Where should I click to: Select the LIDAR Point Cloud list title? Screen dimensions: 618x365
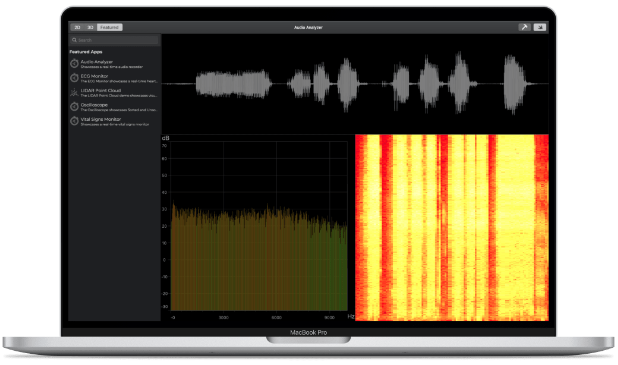point(101,90)
